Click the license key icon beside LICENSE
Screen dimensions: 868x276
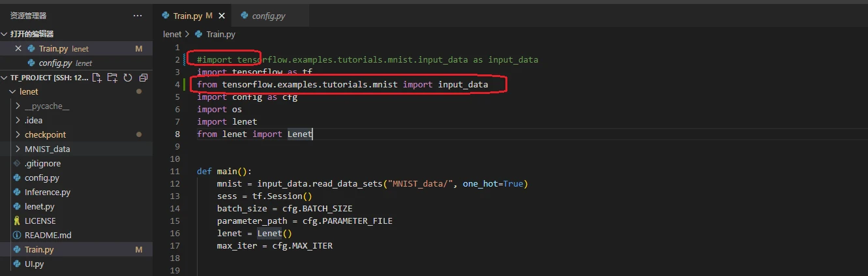[17, 221]
